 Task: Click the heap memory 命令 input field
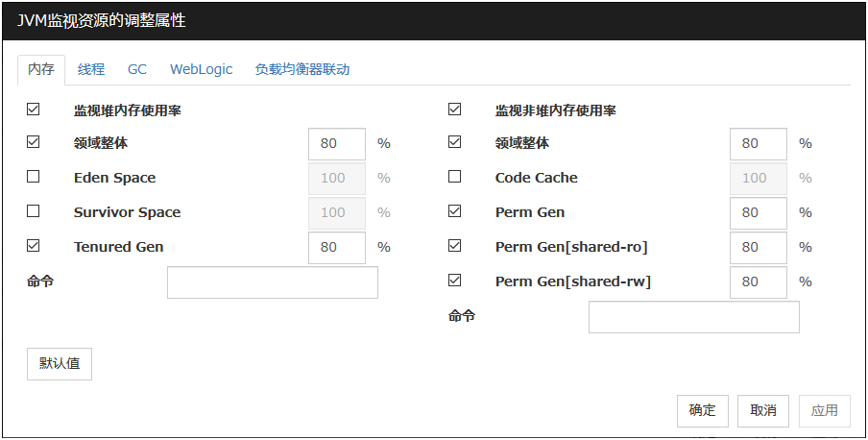click(273, 282)
